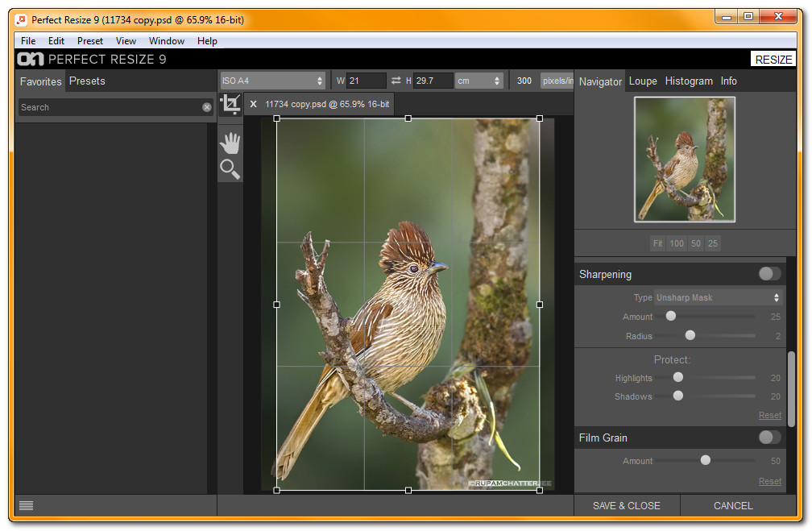Toggle the Sharpening switch on
The image size is (812, 531).
click(x=769, y=273)
